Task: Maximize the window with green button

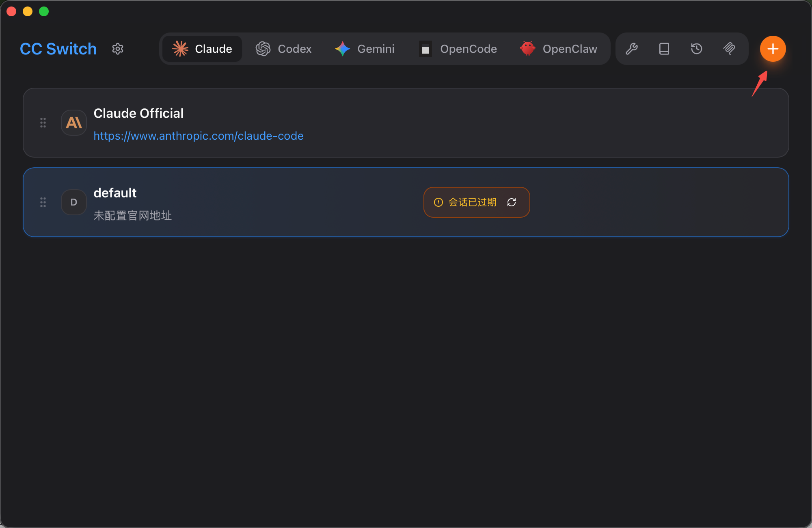Action: tap(44, 11)
